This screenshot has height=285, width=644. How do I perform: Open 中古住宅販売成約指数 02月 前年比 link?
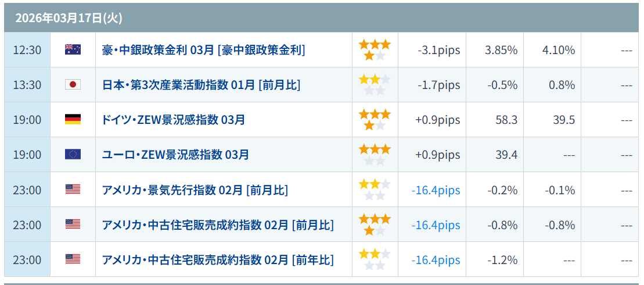(218, 259)
